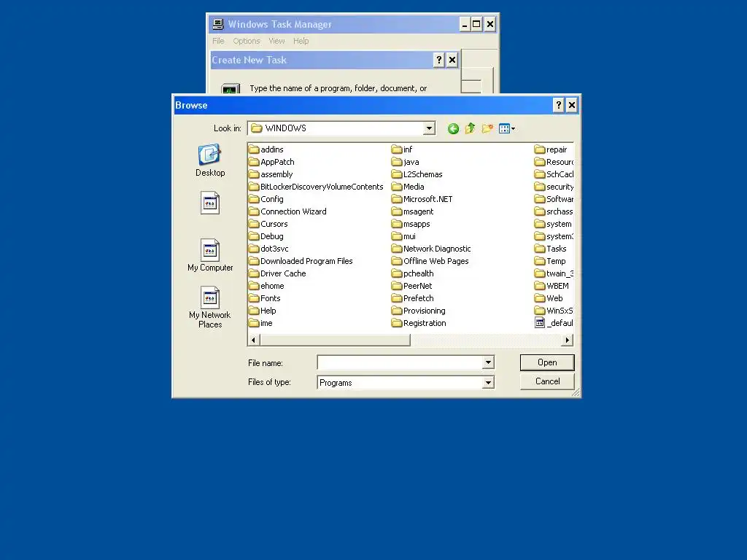Select the java folder
Image resolution: width=747 pixels, height=560 pixels.
pos(406,162)
